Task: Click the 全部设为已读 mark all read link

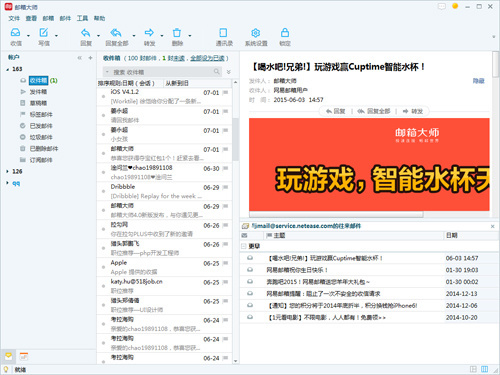Action: pyautogui.click(x=207, y=58)
